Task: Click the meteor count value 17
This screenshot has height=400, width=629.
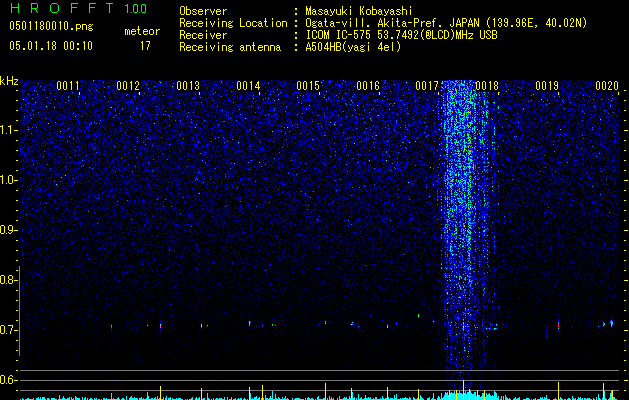Action: (145, 46)
